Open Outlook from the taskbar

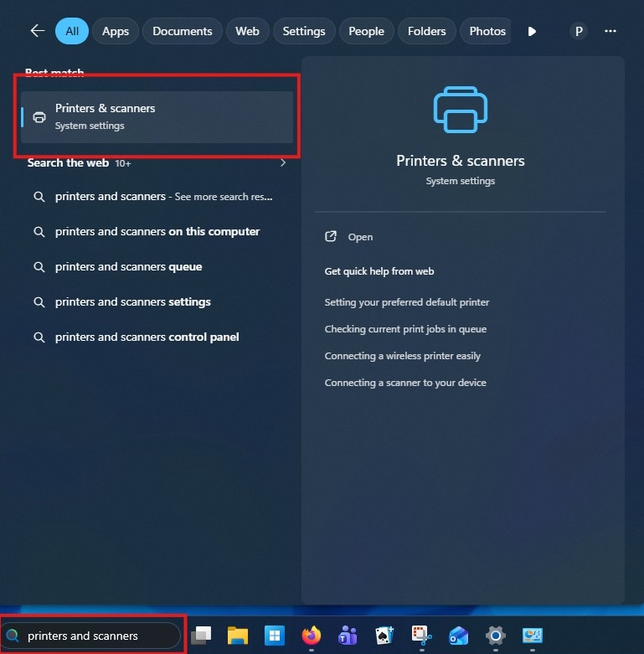(x=458, y=636)
